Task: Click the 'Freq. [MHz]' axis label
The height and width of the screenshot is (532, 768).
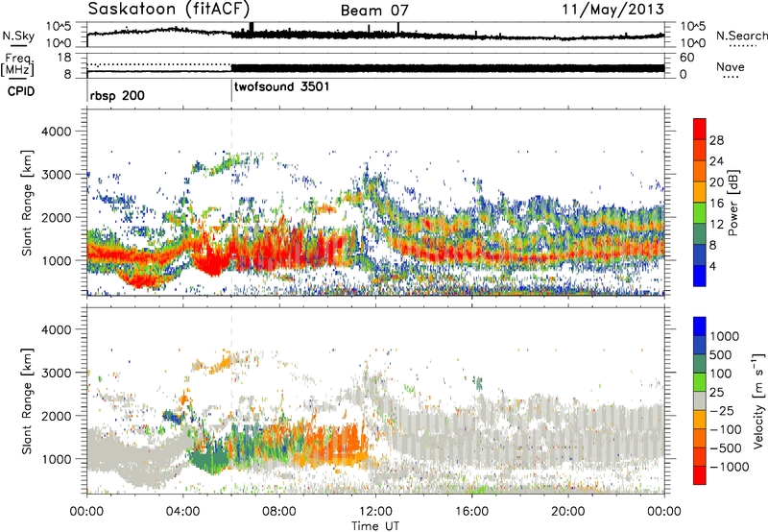Action: (x=19, y=65)
